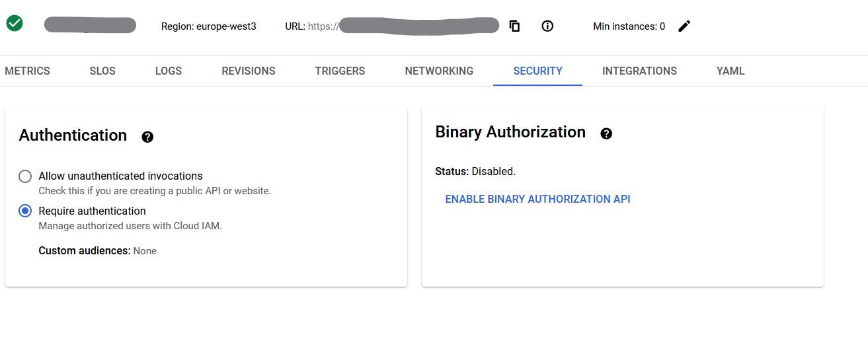
Task: Click the redacted service name
Action: [90, 26]
